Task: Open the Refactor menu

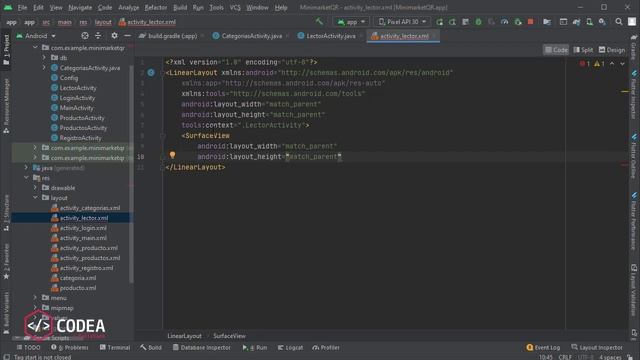Action: (x=156, y=7)
